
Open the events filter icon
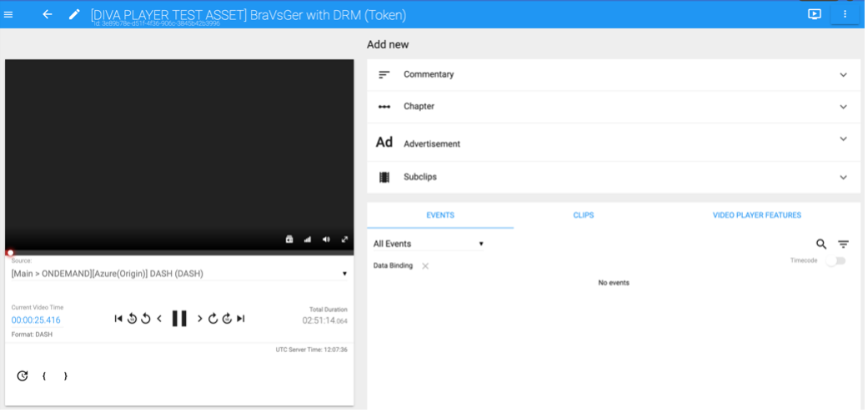(843, 244)
